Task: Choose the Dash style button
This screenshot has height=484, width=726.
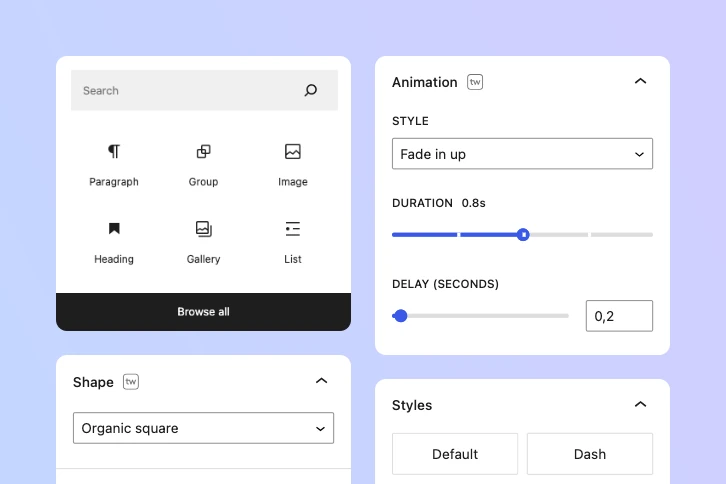Action: tap(590, 454)
